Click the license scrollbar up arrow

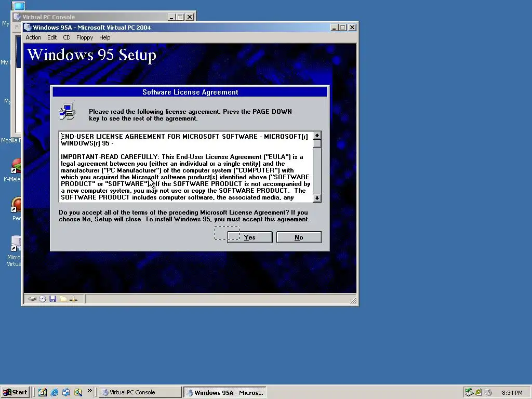point(317,136)
